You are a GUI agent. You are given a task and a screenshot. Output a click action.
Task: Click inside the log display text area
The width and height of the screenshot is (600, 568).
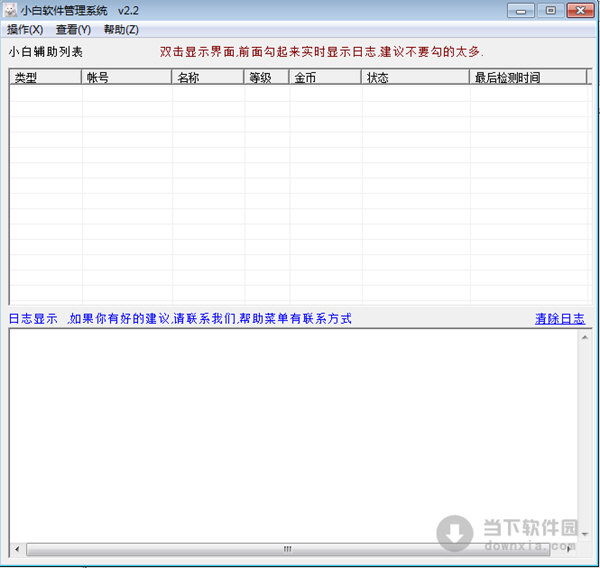(x=293, y=436)
